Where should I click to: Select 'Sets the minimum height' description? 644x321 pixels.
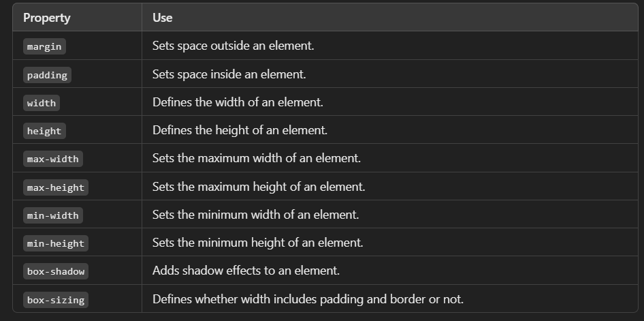tap(258, 243)
